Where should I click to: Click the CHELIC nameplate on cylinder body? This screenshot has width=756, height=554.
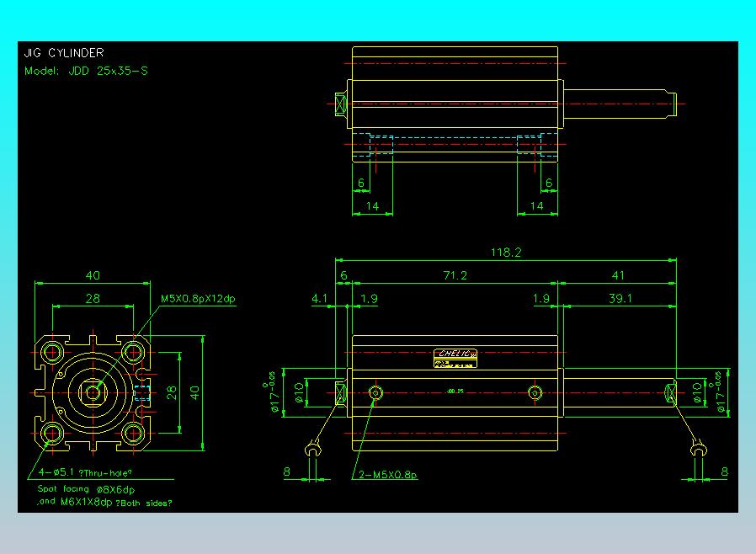455,358
